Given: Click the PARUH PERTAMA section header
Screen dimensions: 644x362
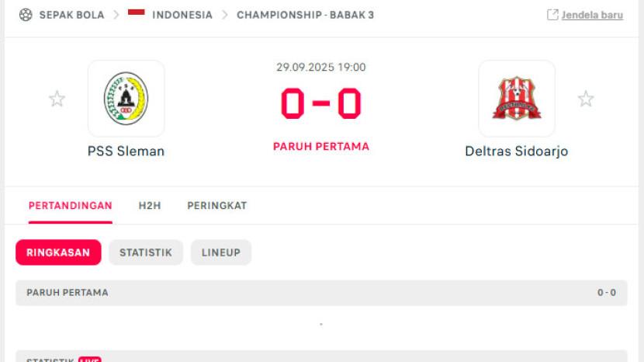Looking at the screenshot, I should click(68, 293).
